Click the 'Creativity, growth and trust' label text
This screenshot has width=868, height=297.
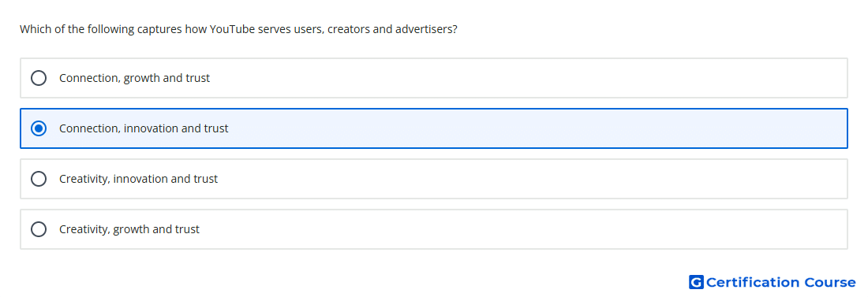click(x=129, y=229)
